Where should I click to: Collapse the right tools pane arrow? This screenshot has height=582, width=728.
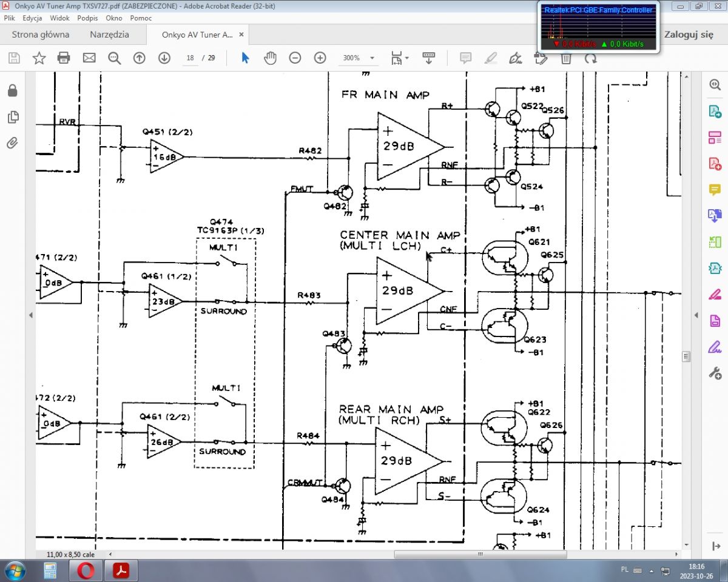(x=696, y=315)
